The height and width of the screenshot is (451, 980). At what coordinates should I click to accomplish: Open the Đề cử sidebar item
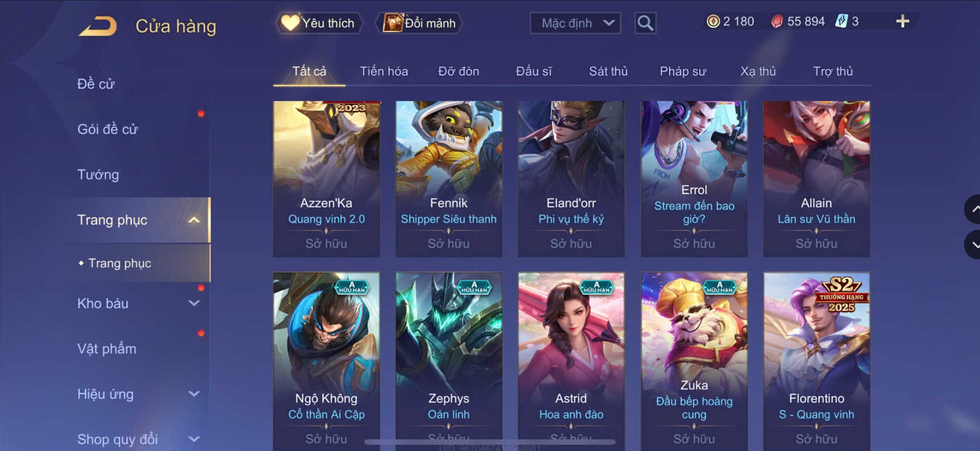(x=96, y=84)
